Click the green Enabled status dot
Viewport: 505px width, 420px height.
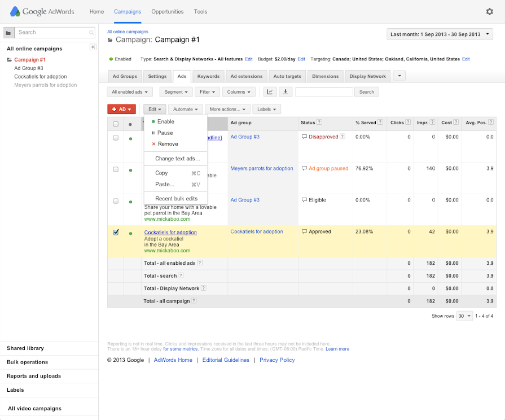[x=111, y=59]
